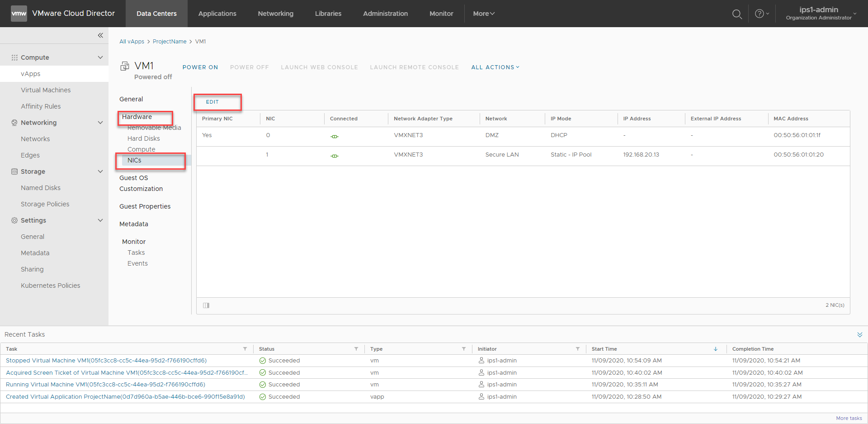Open the VM General section
The width and height of the screenshot is (868, 424).
pyautogui.click(x=131, y=99)
